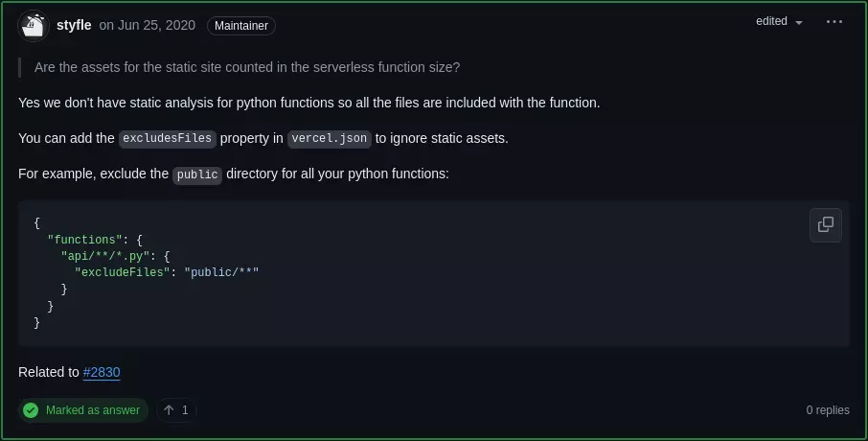Click the Maintainer badge
The width and height of the screenshot is (868, 441).
(241, 26)
